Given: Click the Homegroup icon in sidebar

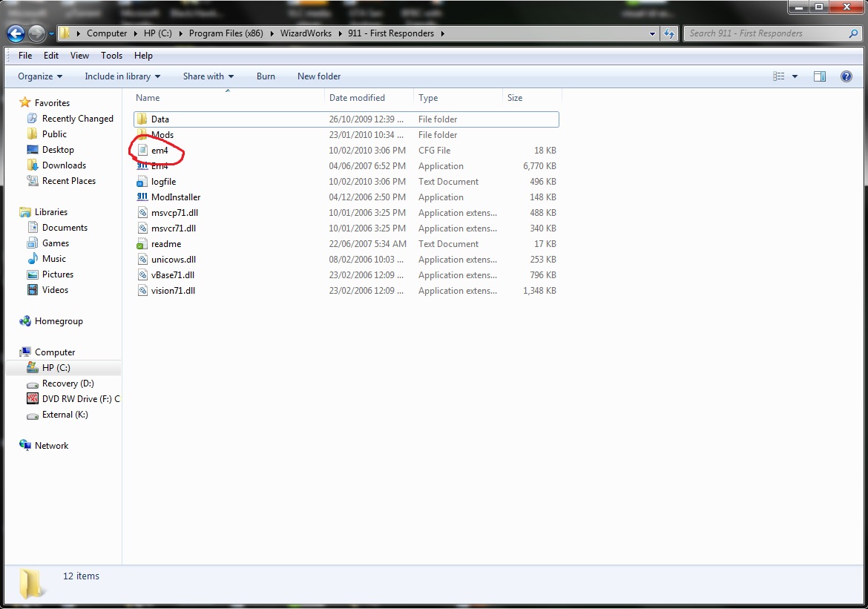Looking at the screenshot, I should point(25,321).
